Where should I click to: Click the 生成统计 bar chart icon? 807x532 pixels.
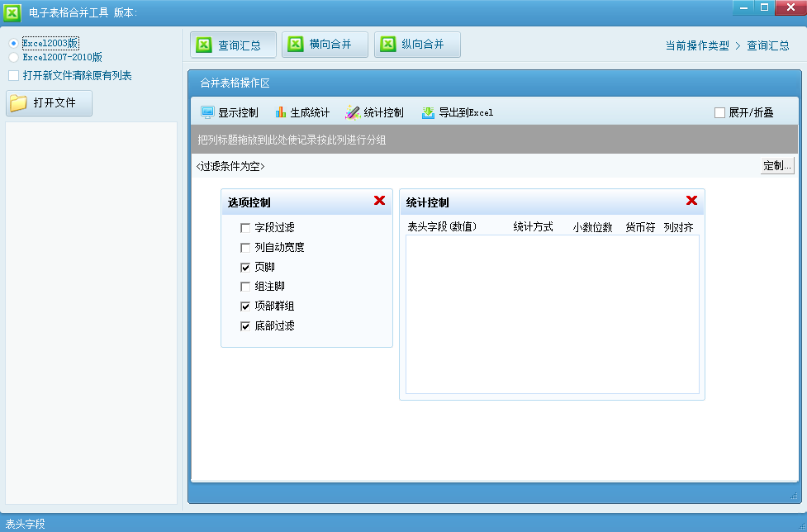pyautogui.click(x=281, y=112)
